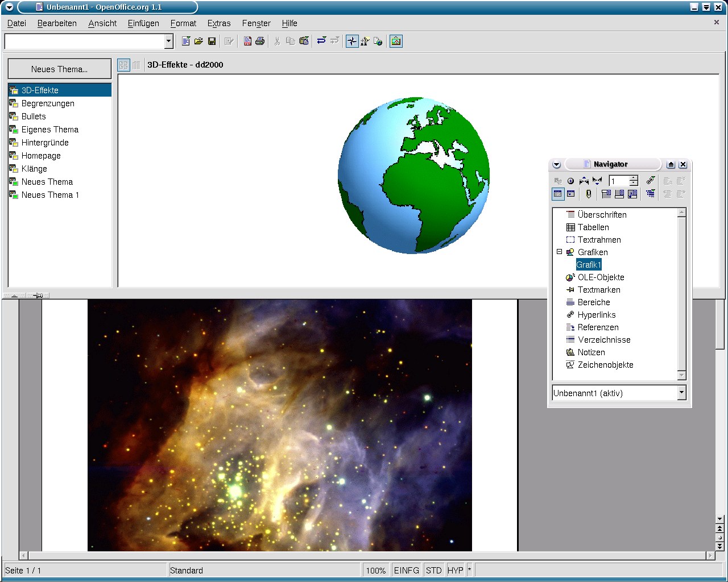Open the URL combo box dropdown

[168, 41]
